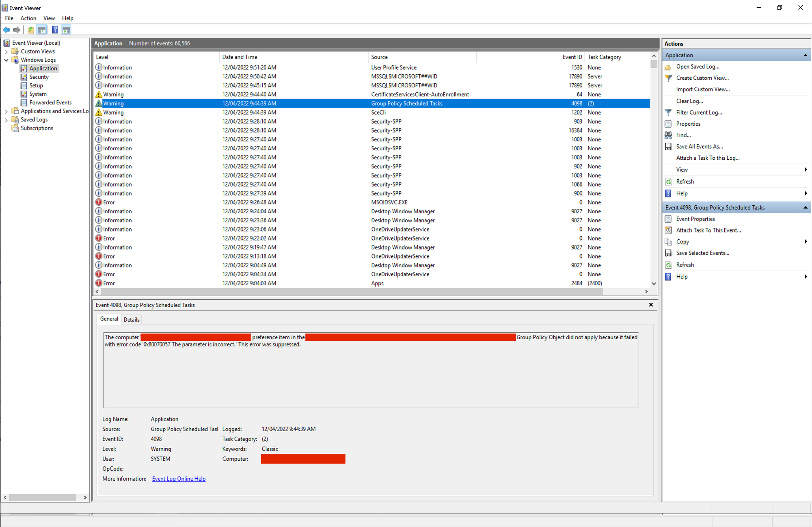Click Attach Task To This Event icon
The width and height of the screenshot is (812, 527).
pos(668,230)
